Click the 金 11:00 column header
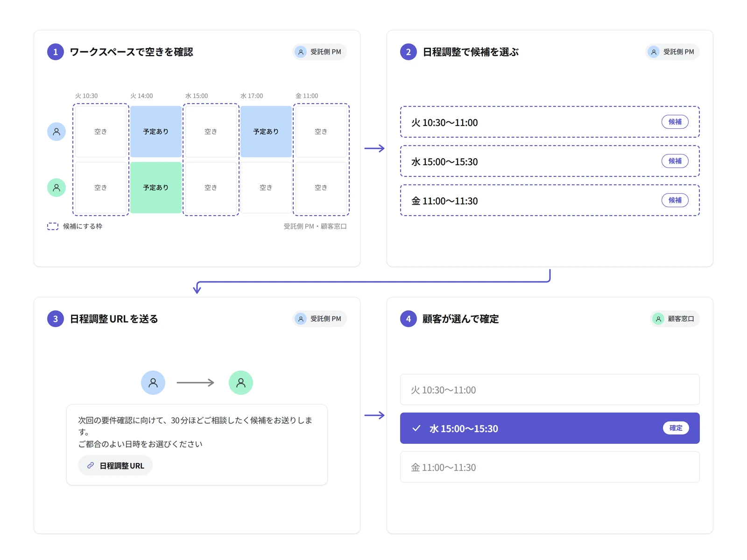 pos(307,96)
